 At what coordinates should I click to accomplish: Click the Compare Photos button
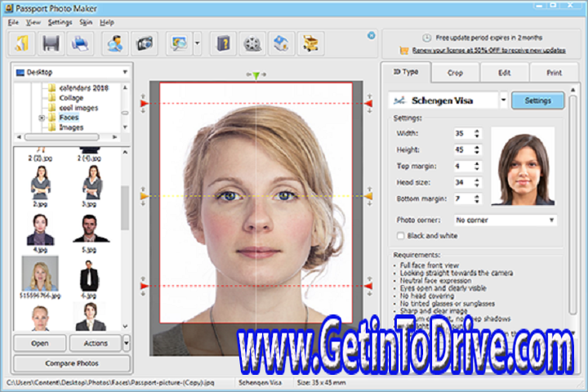72,363
